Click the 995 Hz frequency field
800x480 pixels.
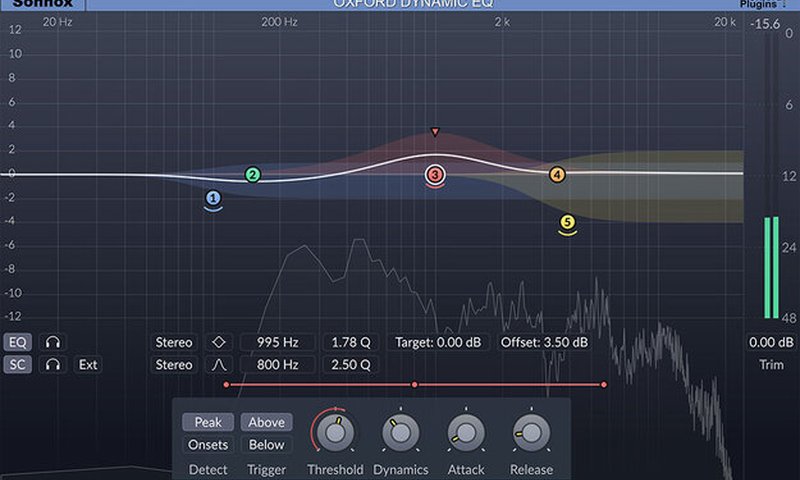tap(277, 342)
